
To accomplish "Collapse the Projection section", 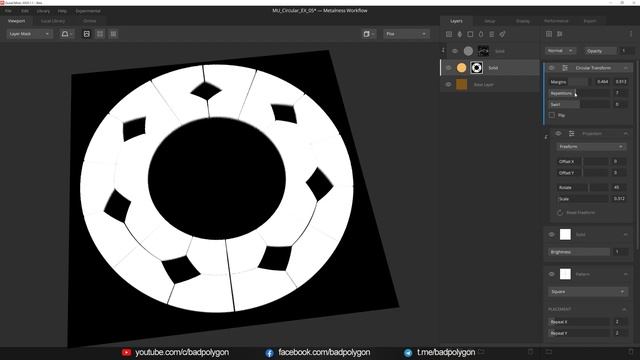I will pyautogui.click(x=626, y=133).
